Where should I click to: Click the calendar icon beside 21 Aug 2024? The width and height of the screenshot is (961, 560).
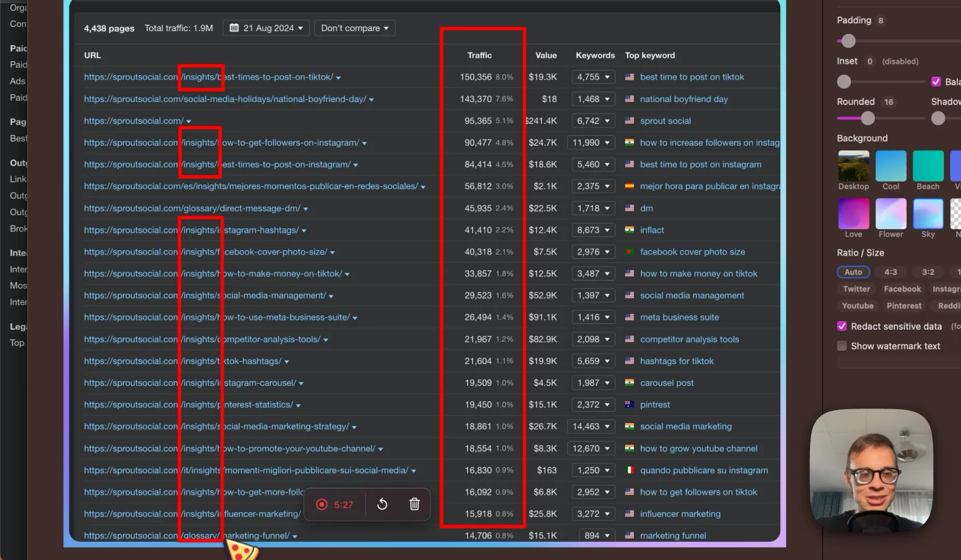[234, 28]
